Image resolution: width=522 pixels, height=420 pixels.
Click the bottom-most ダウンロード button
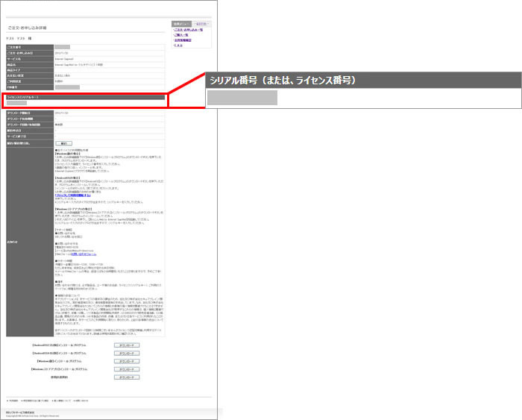(x=127, y=377)
